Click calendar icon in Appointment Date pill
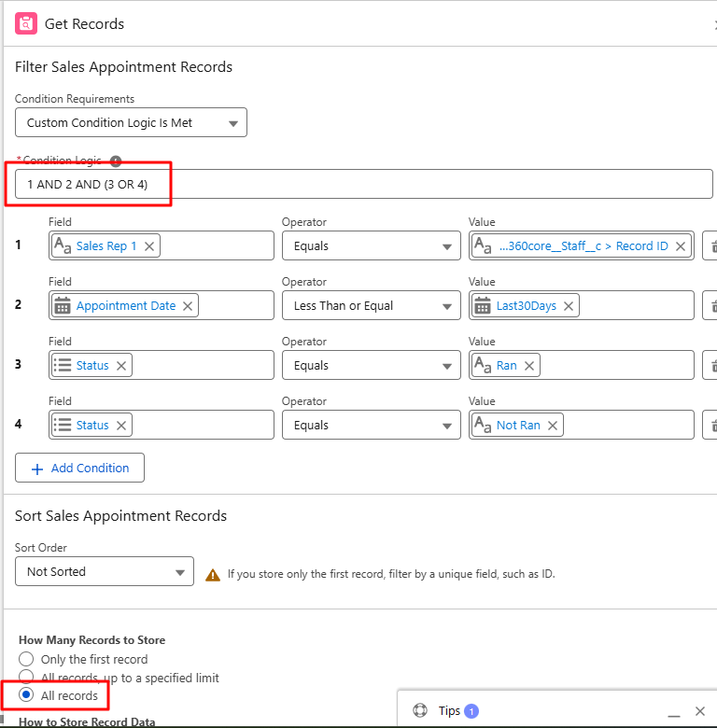 63,305
